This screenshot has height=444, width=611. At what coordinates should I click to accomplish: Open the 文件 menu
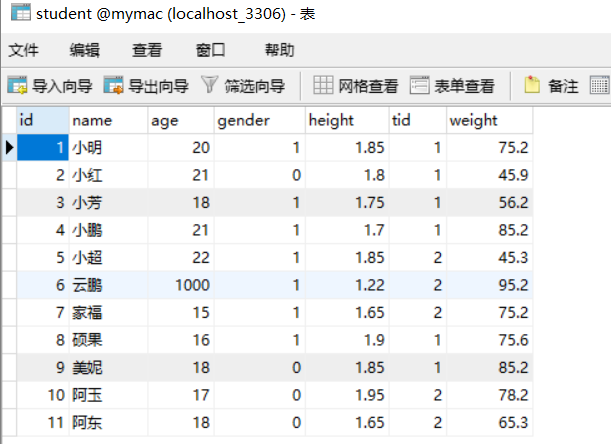[x=24, y=50]
